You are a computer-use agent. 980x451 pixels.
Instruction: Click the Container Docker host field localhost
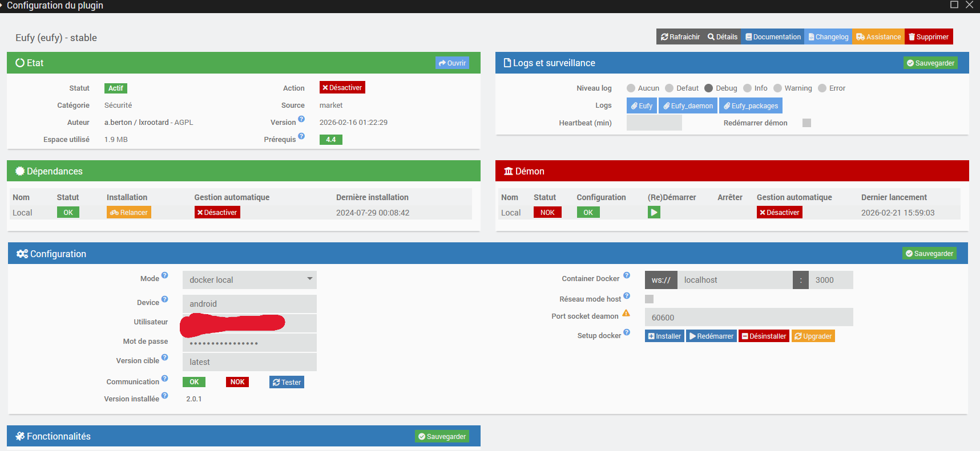click(735, 280)
